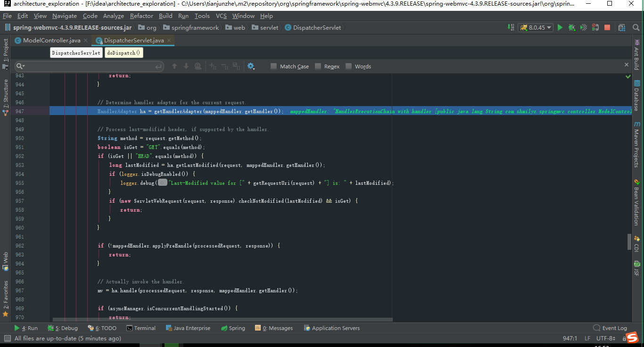Image resolution: width=644 pixels, height=347 pixels.
Task: Select doDispatch() in the structure popup
Action: [x=124, y=52]
